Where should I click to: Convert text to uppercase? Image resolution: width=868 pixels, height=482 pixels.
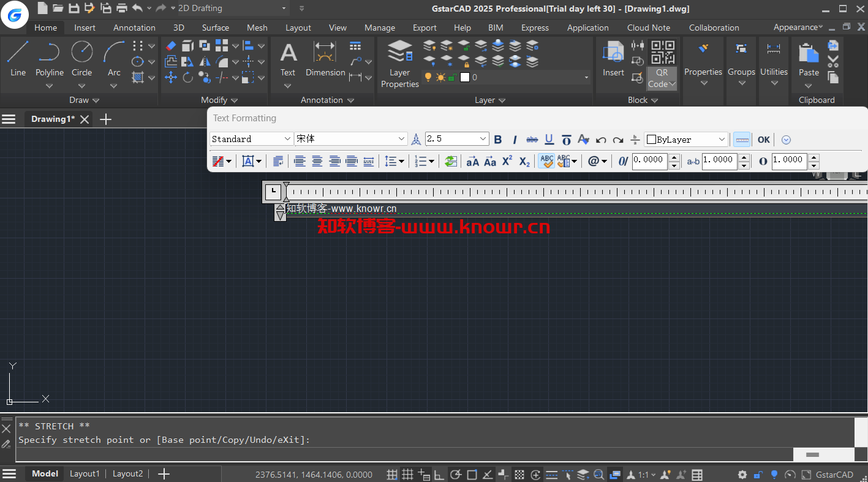coord(472,161)
